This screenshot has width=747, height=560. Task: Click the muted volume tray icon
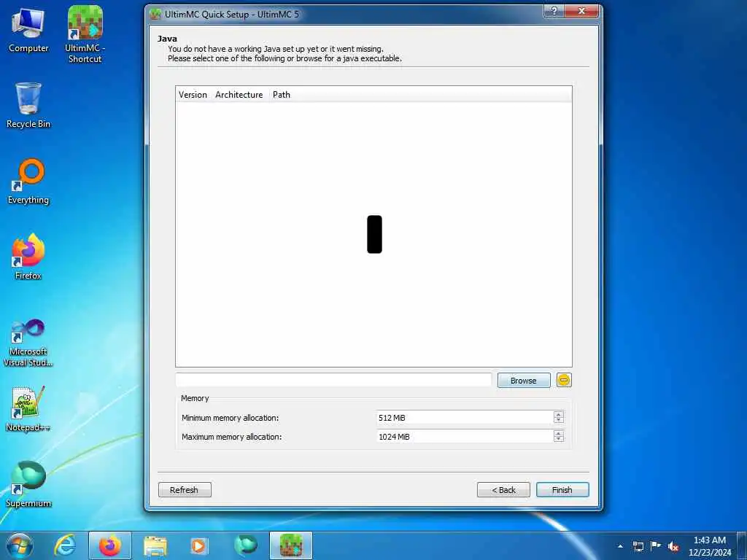tap(673, 546)
